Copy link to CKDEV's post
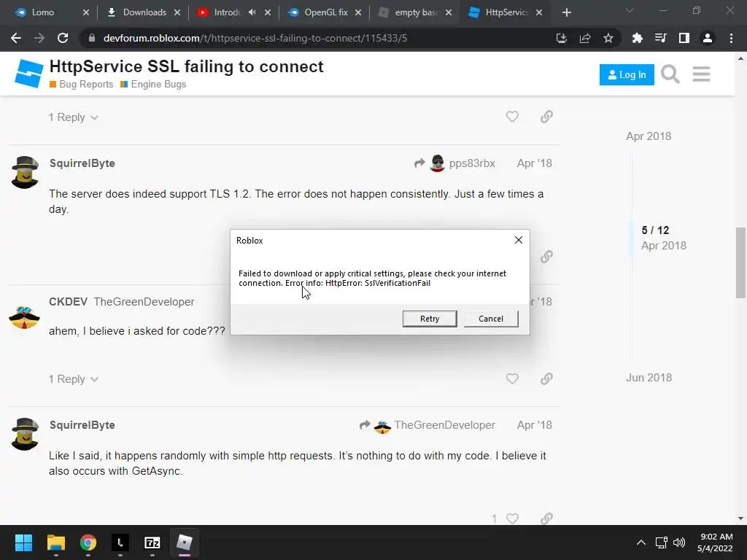The width and height of the screenshot is (747, 560). (x=546, y=378)
